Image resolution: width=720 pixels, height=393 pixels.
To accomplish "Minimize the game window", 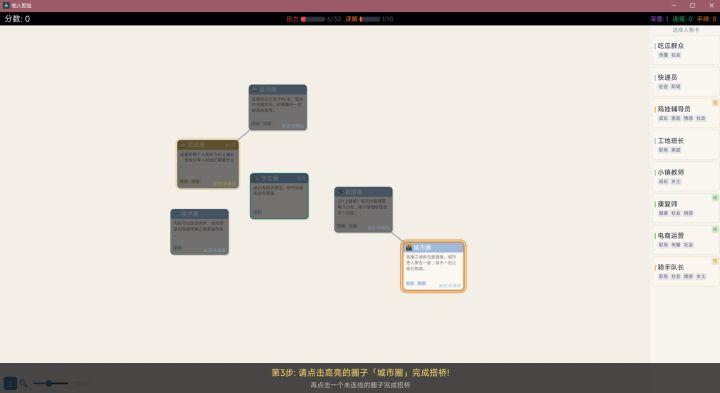I will pyautogui.click(x=674, y=6).
